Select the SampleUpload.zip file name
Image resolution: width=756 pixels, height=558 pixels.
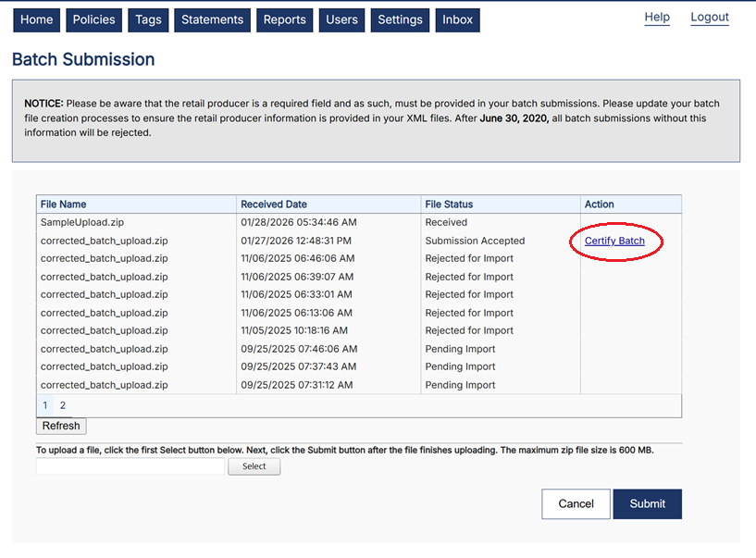tap(82, 222)
